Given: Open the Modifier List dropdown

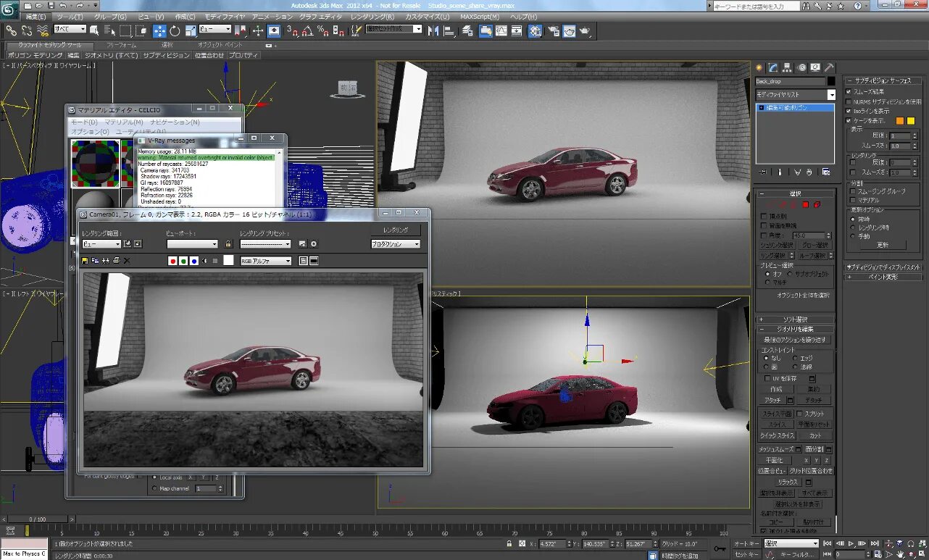Looking at the screenshot, I should click(x=795, y=94).
